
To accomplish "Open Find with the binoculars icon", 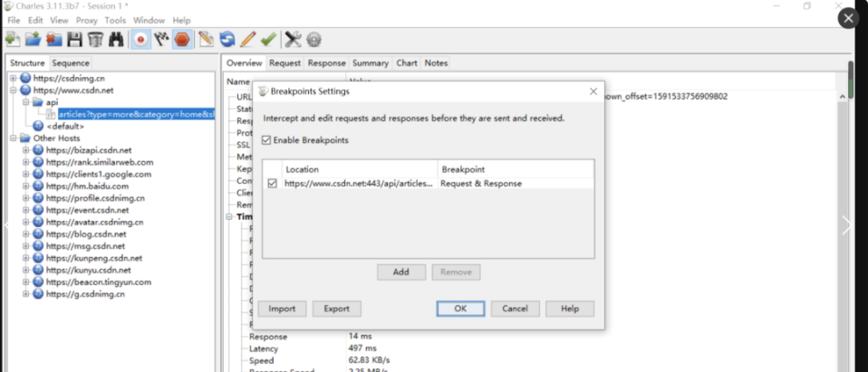I will point(116,40).
